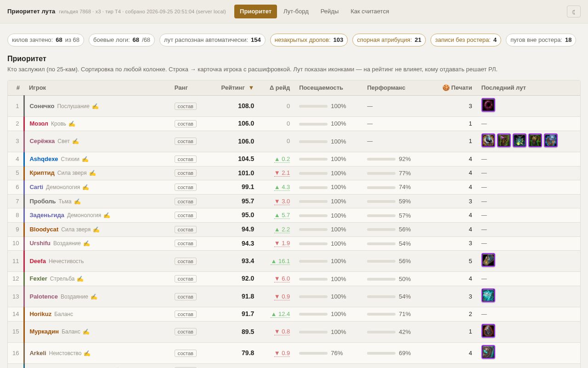
Task: Click the writing-hand icon next to Bloodycat
Action: coord(96,230)
